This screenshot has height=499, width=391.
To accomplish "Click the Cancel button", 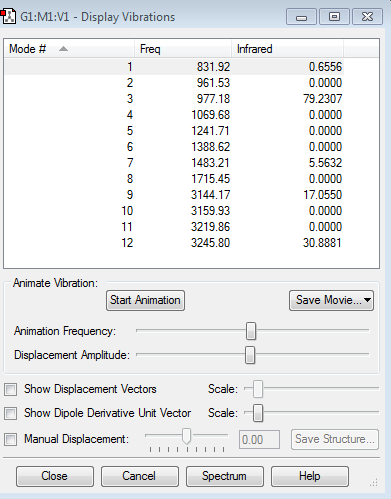I will 140,476.
